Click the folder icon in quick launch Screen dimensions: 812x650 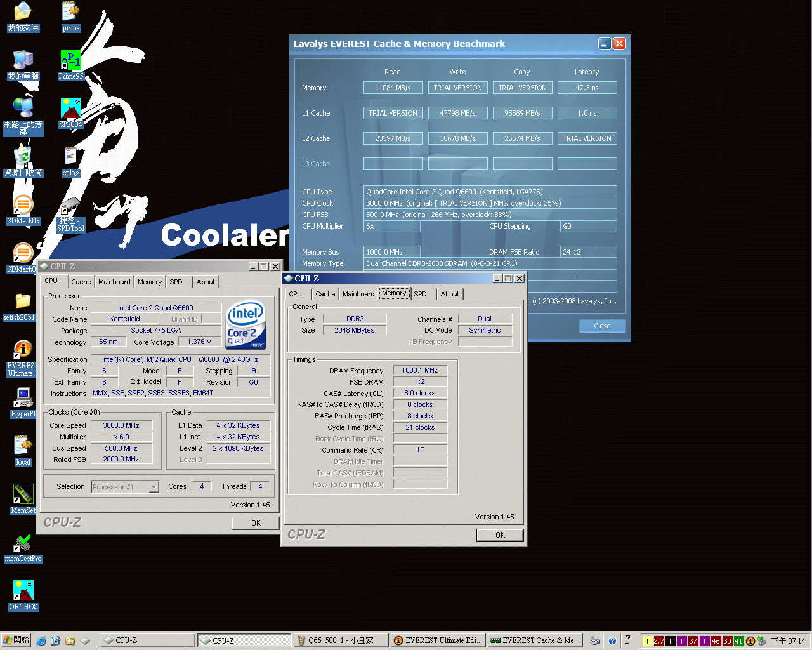(70, 640)
